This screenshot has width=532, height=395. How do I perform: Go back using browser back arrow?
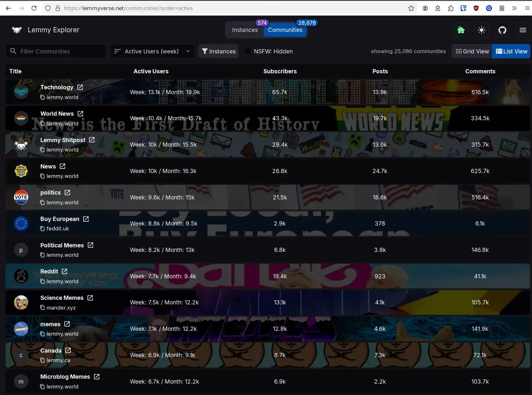click(8, 8)
